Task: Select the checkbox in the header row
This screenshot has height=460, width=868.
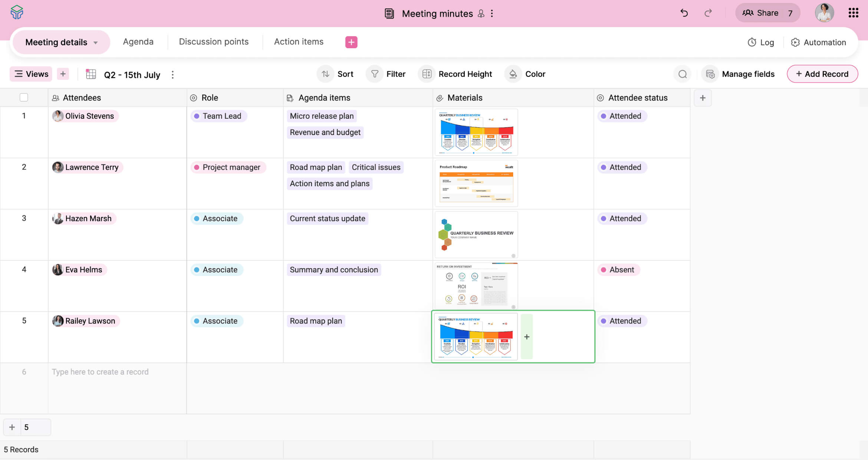Action: click(24, 97)
